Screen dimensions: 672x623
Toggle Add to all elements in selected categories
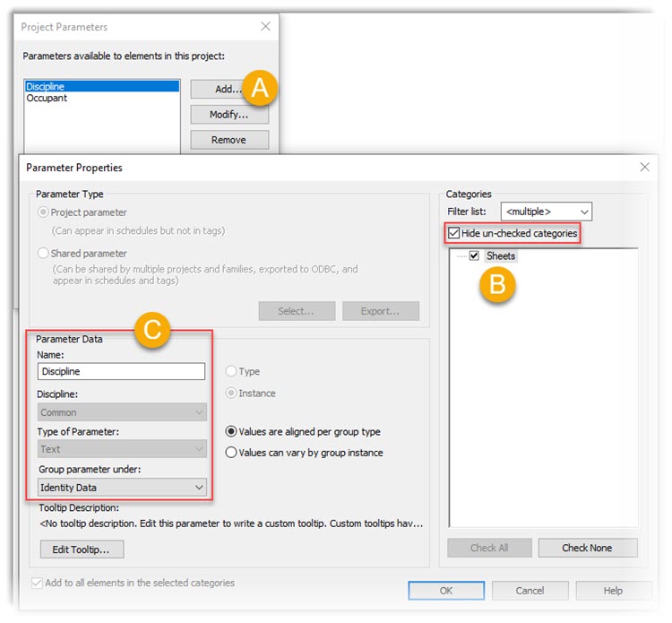point(37,584)
